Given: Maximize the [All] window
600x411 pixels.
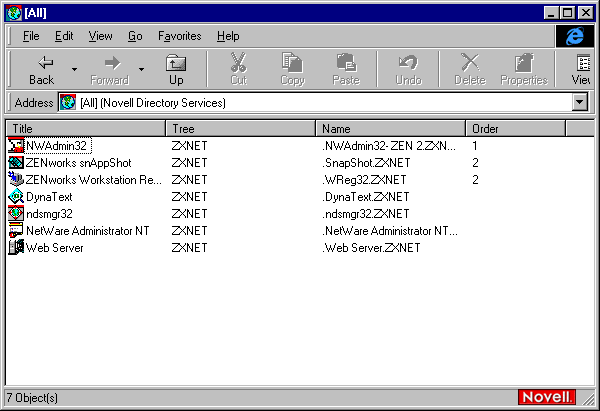Looking at the screenshot, I should 567,13.
